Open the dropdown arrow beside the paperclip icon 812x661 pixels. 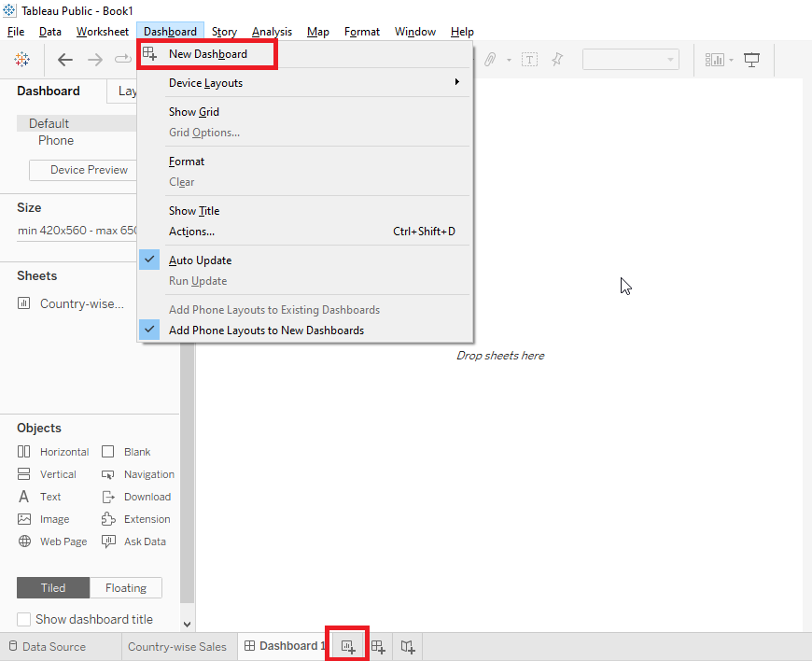click(x=509, y=60)
